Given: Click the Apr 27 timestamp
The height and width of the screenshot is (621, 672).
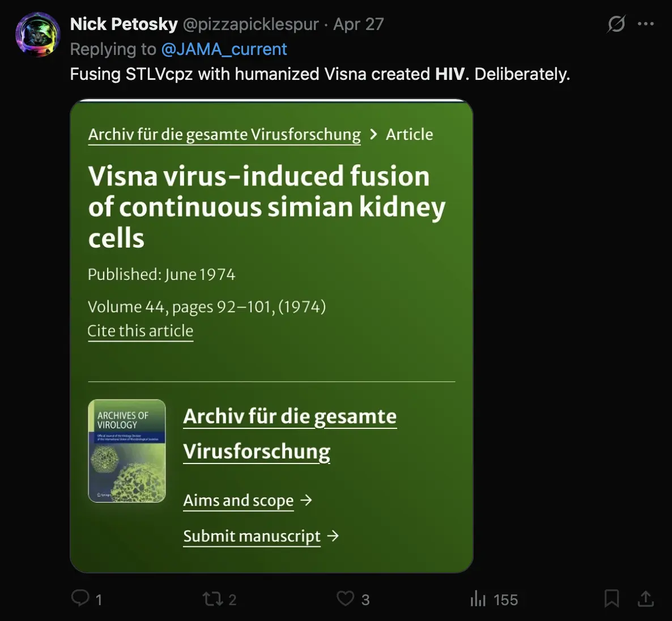Looking at the screenshot, I should (359, 24).
